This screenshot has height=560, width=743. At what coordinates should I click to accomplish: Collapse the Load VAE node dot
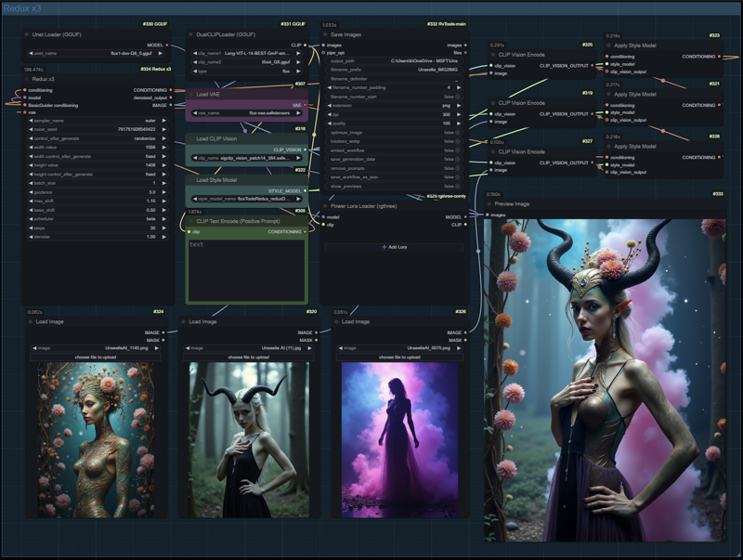point(191,95)
